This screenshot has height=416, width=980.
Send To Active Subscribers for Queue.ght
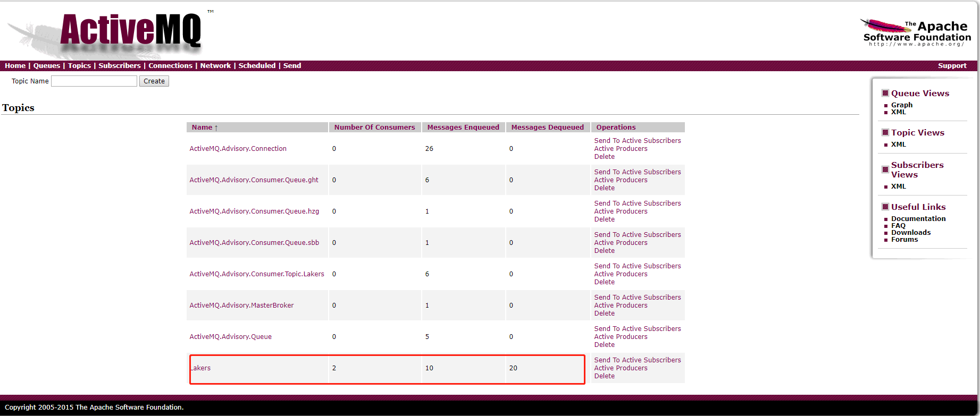(638, 172)
